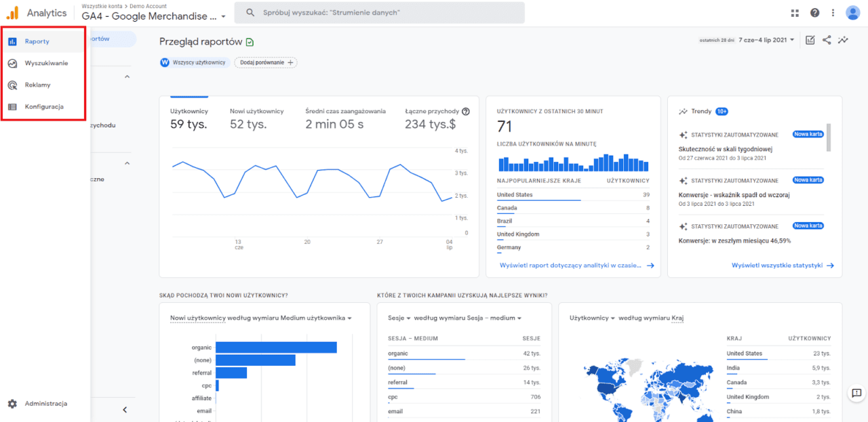Viewport: 868px width, 422px height.
Task: Open the Raporty bar chart icon
Action: (12, 41)
